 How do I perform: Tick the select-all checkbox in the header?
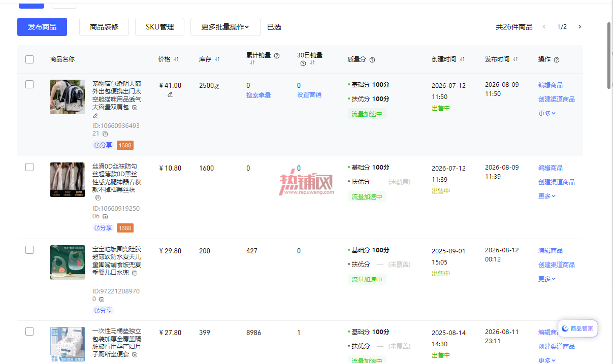tap(29, 59)
